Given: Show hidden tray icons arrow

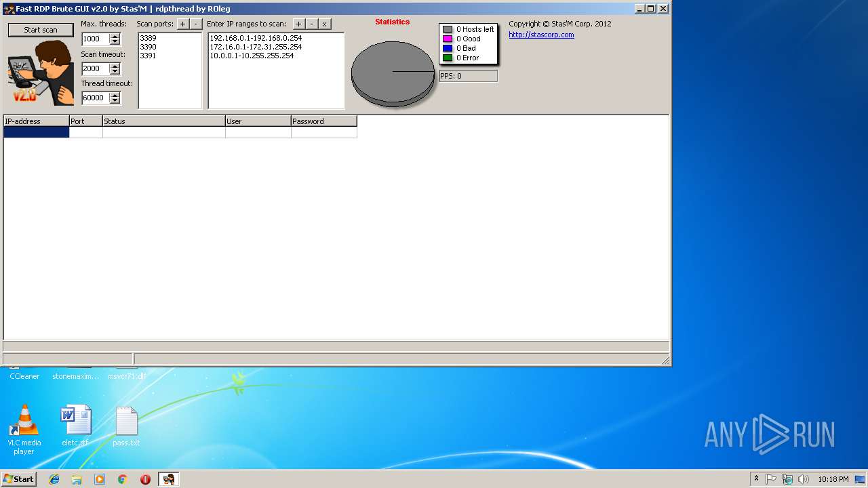Looking at the screenshot, I should [x=756, y=479].
